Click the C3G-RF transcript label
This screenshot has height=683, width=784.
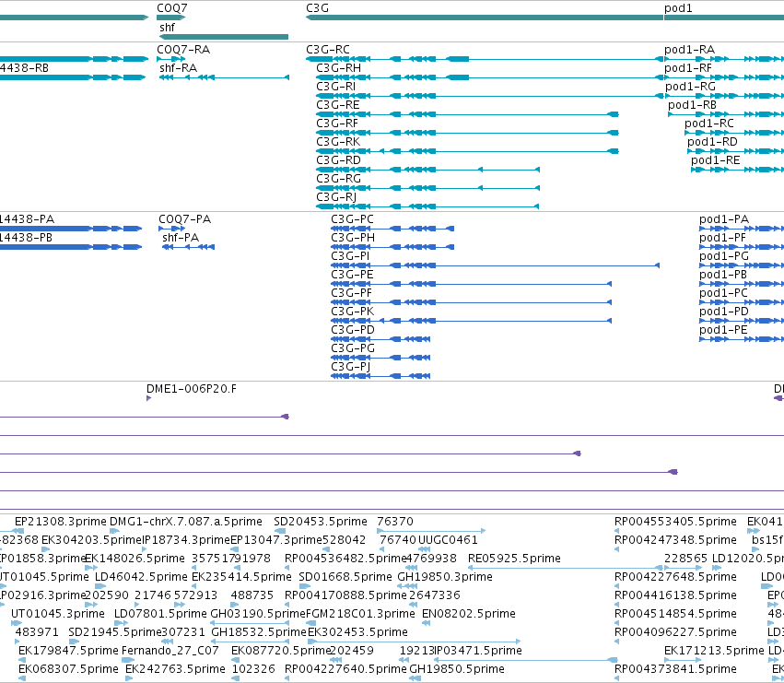click(x=337, y=124)
